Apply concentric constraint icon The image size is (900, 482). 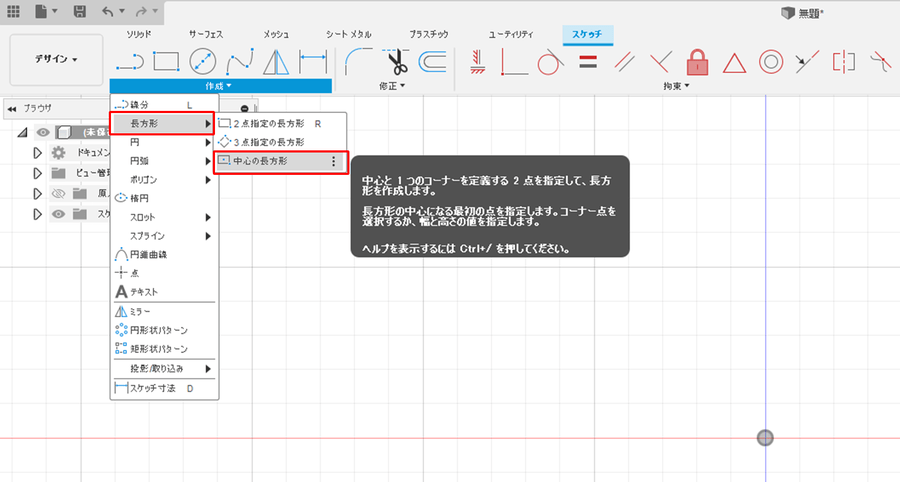click(771, 61)
